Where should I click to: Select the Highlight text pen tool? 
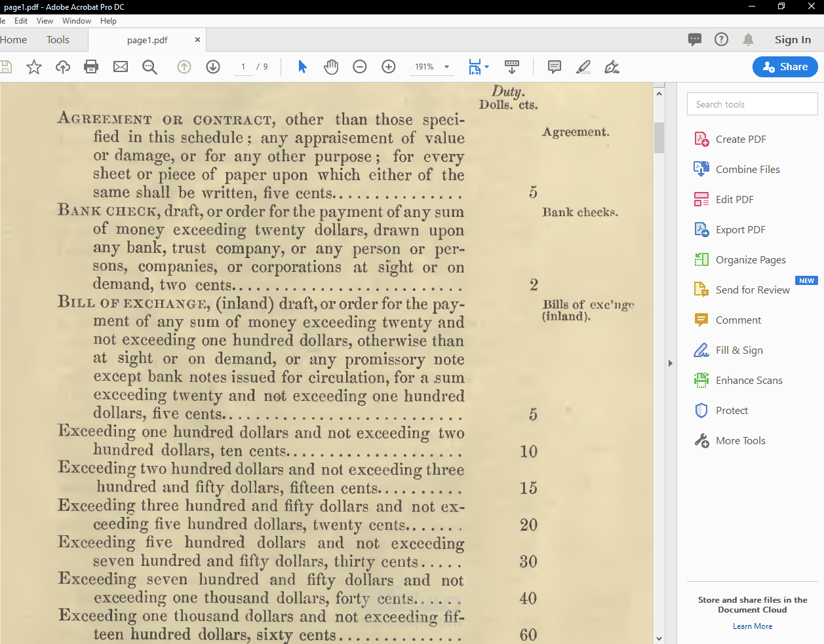click(x=583, y=67)
